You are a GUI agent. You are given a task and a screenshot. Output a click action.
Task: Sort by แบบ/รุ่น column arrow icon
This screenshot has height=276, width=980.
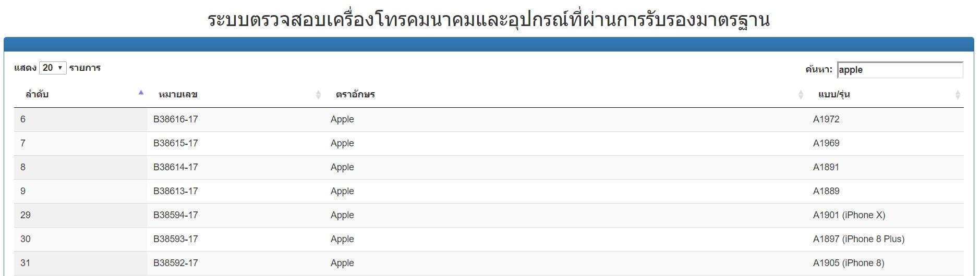pyautogui.click(x=958, y=95)
